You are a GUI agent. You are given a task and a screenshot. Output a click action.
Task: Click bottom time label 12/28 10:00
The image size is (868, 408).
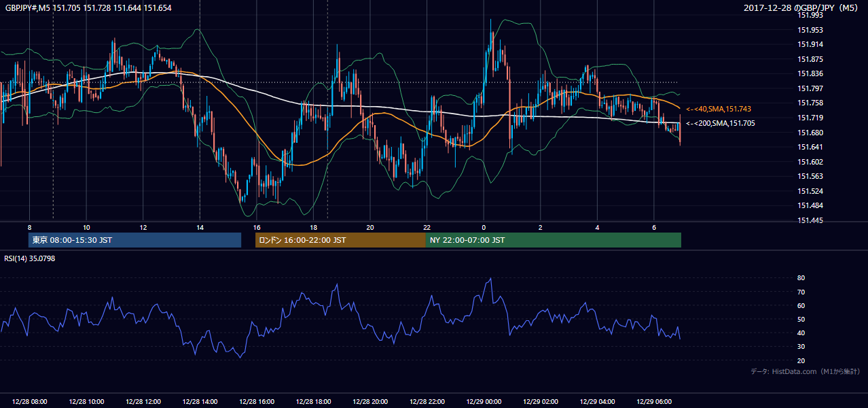86,401
